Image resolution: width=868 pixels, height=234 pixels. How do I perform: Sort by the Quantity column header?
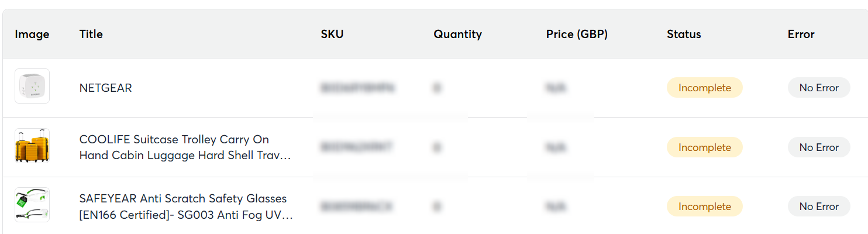[457, 34]
